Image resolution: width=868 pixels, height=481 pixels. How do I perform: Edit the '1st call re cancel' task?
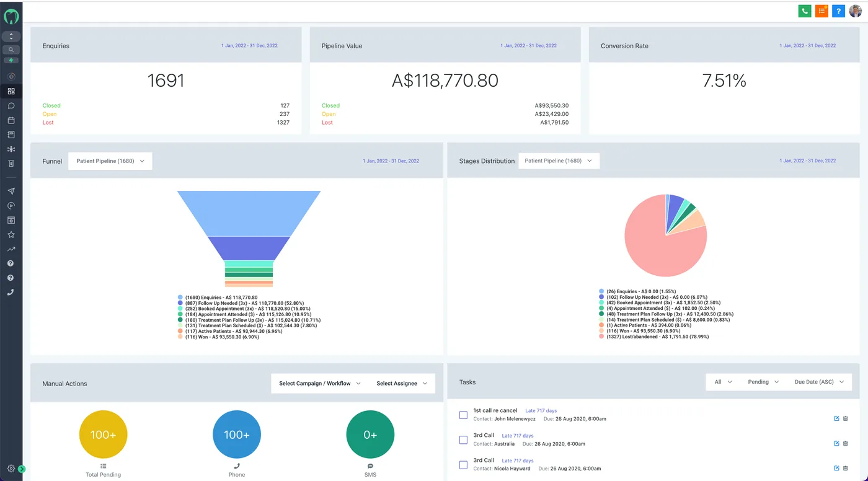(x=836, y=418)
